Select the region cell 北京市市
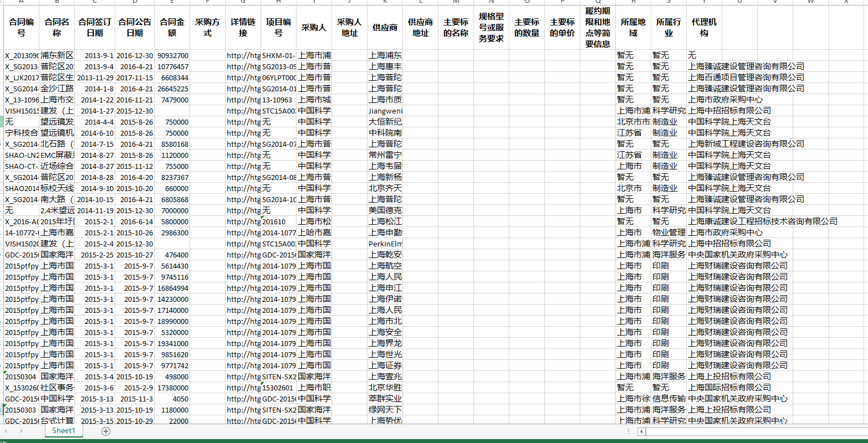 [634, 122]
